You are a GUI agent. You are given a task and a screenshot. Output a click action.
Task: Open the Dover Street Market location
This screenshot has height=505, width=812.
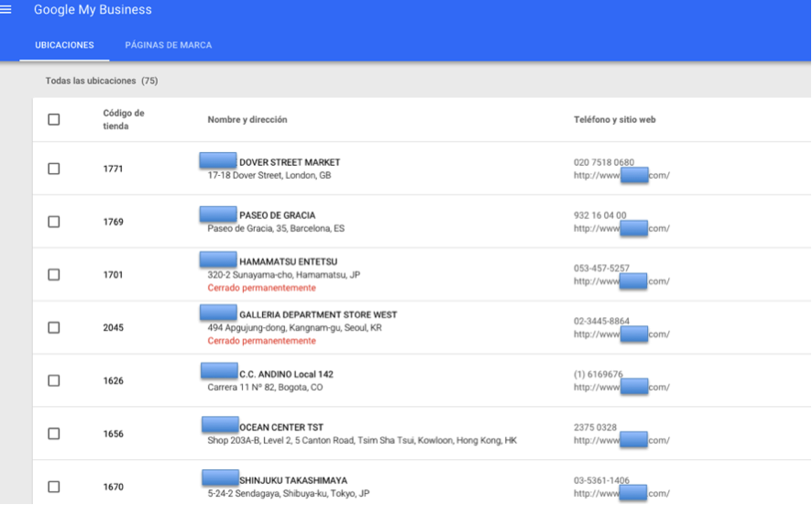[289, 162]
